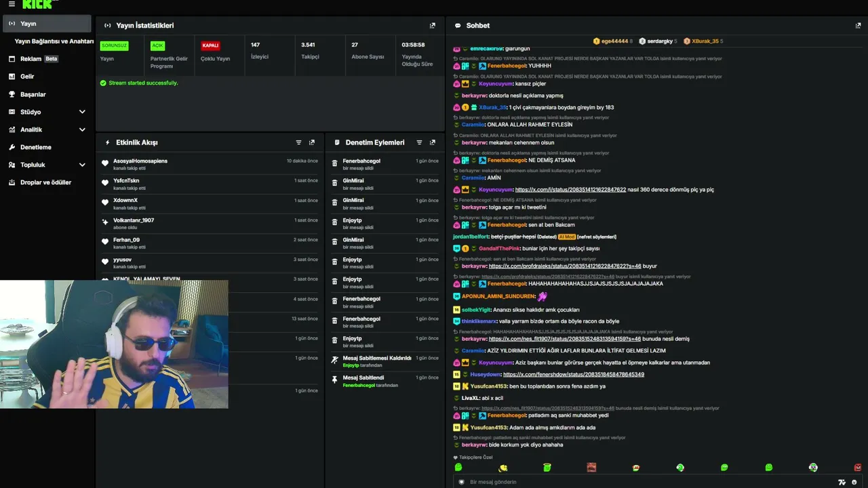Open Droplar ve ödüller page
Screen dimensions: 868x488
click(47, 182)
